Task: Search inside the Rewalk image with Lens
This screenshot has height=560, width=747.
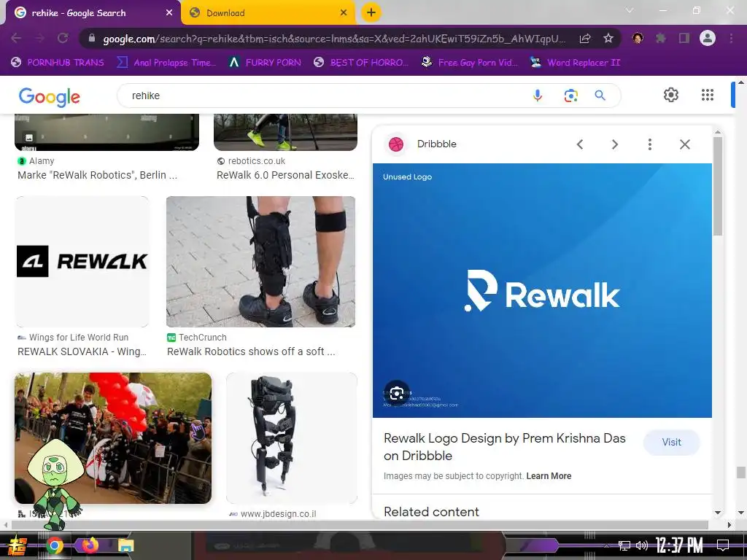Action: pyautogui.click(x=396, y=393)
